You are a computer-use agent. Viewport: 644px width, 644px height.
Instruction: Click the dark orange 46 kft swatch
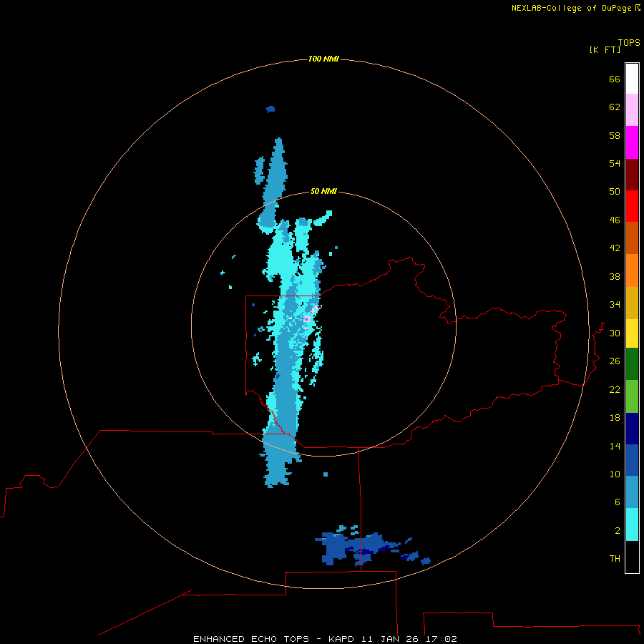[632, 238]
